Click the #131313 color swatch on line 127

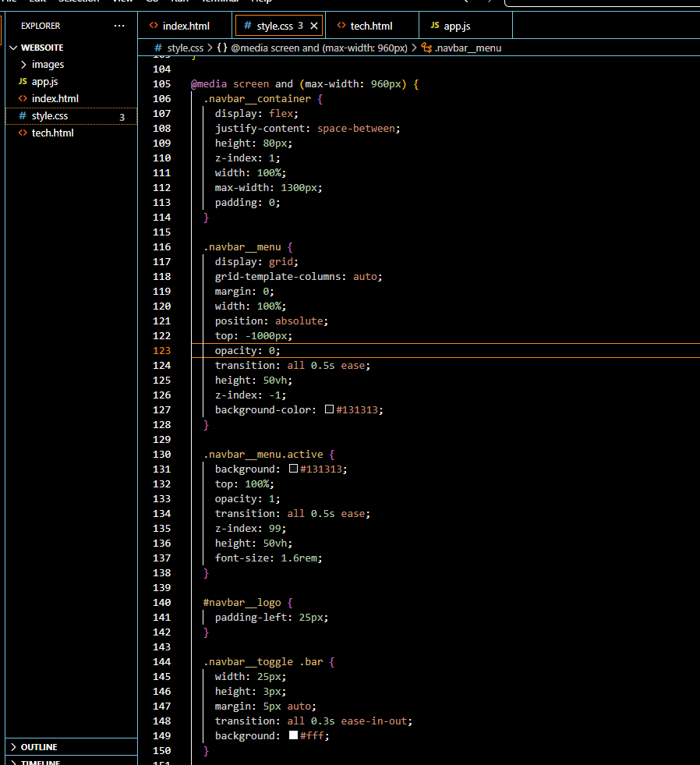click(x=329, y=409)
